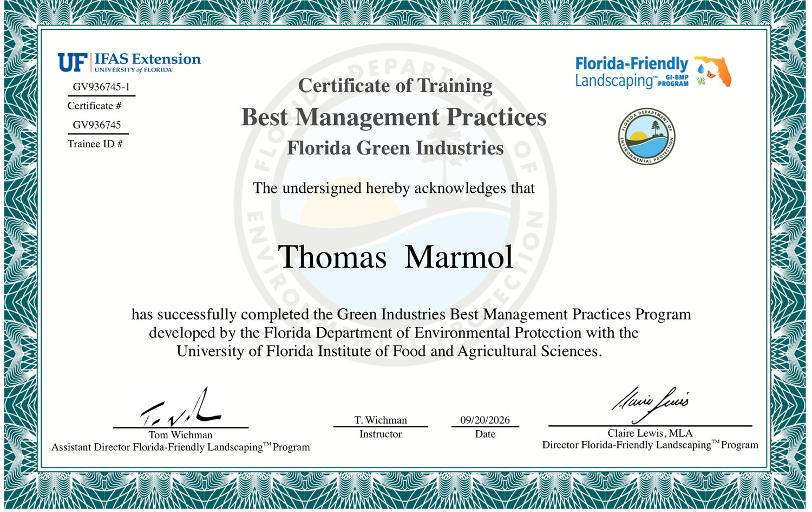This screenshot has width=812, height=512.
Task: Click the Florida-Friendly Landscaping program logo
Action: coord(653,72)
